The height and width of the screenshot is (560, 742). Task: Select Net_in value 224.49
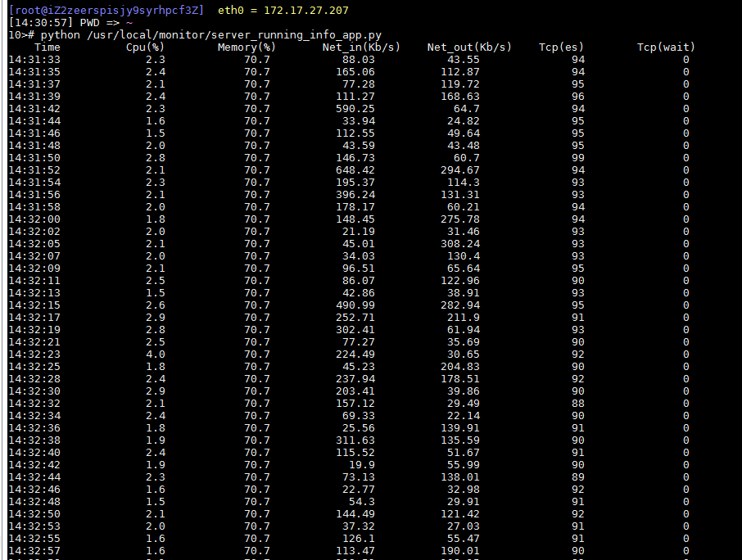coord(355,355)
